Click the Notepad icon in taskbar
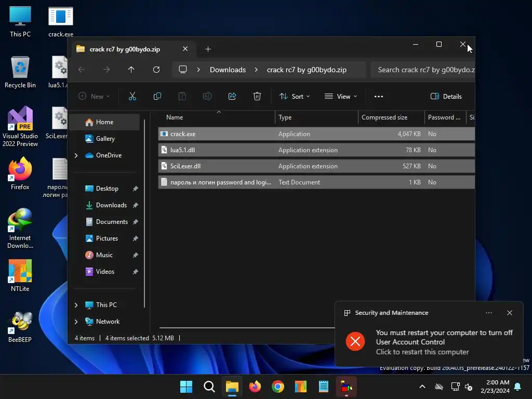 coord(323,387)
